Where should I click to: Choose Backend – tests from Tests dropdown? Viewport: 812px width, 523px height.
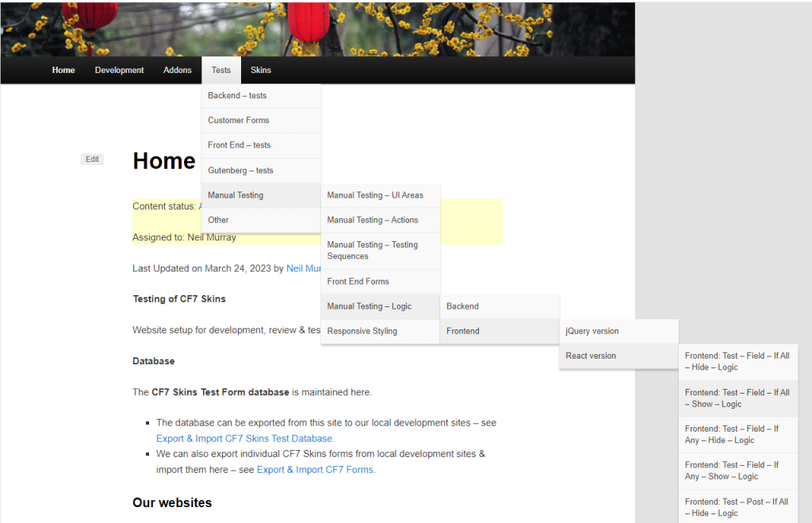pos(237,96)
